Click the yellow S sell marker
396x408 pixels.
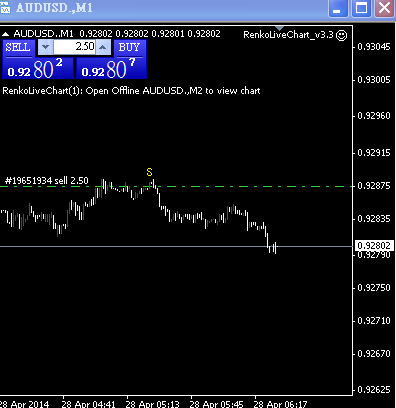pyautogui.click(x=149, y=172)
